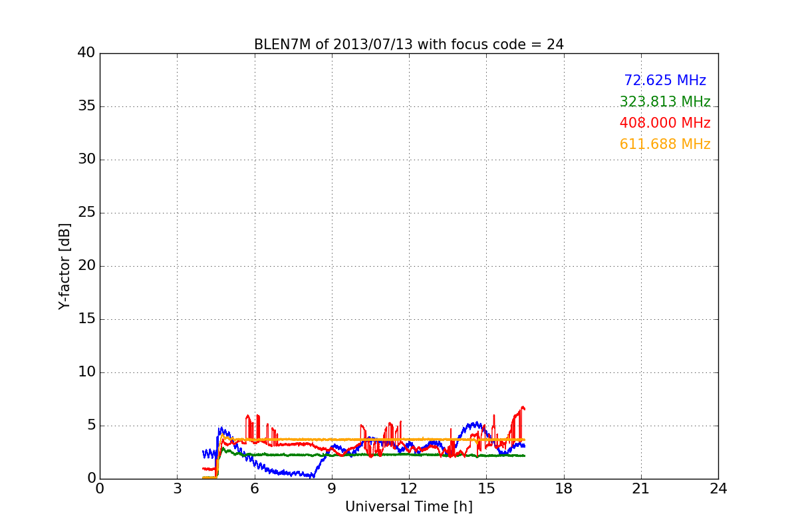The width and height of the screenshot is (798, 532).
Task: Click x-axis tick label 9
Action: coord(332,489)
